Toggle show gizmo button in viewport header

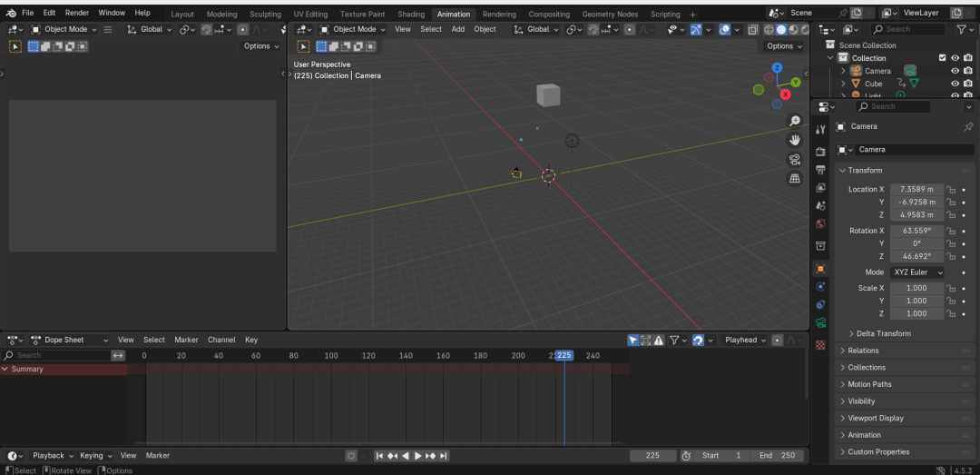click(696, 29)
